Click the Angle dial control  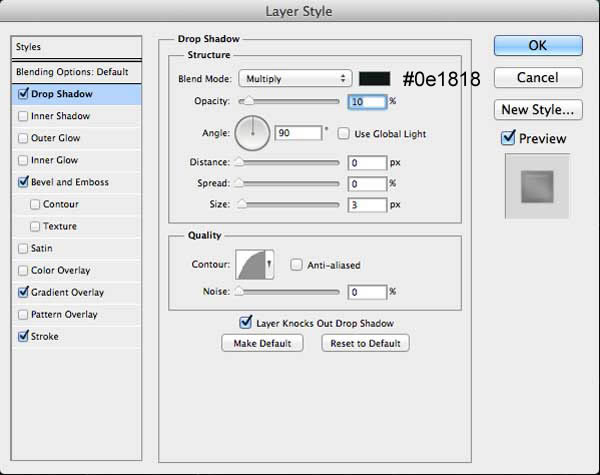pos(252,133)
